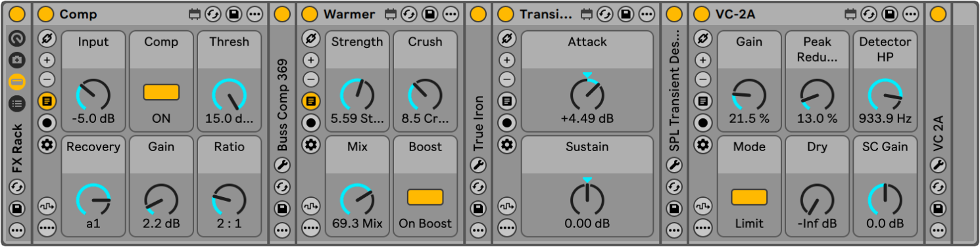This screenshot has height=247, width=980.
Task: Click the wrench icon on SPL Transient Des...
Action: (x=674, y=165)
